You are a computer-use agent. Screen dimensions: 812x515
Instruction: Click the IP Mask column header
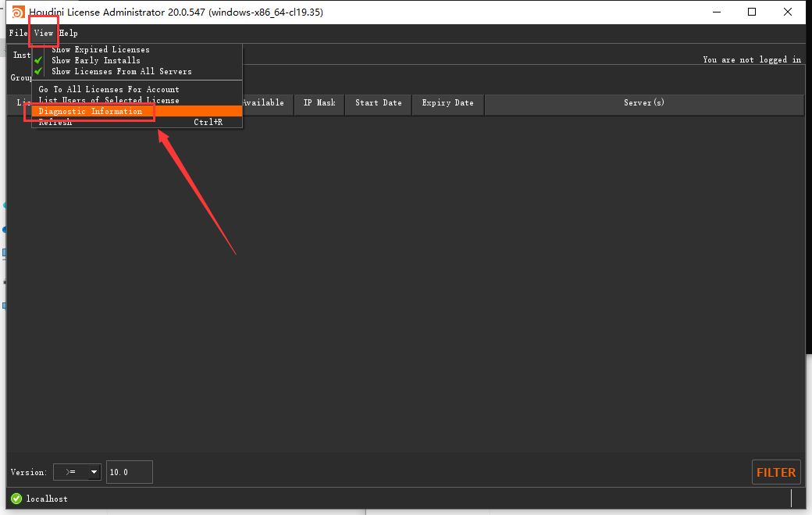[x=319, y=104]
